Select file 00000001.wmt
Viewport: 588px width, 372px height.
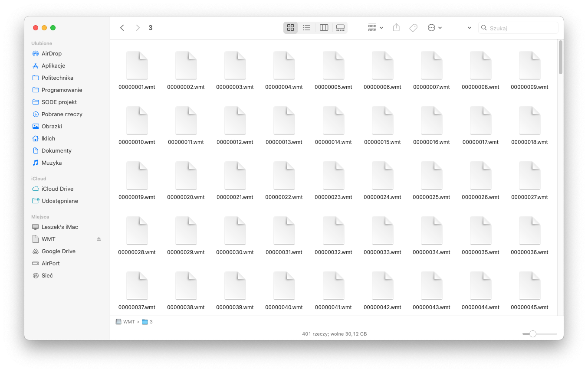[137, 71]
